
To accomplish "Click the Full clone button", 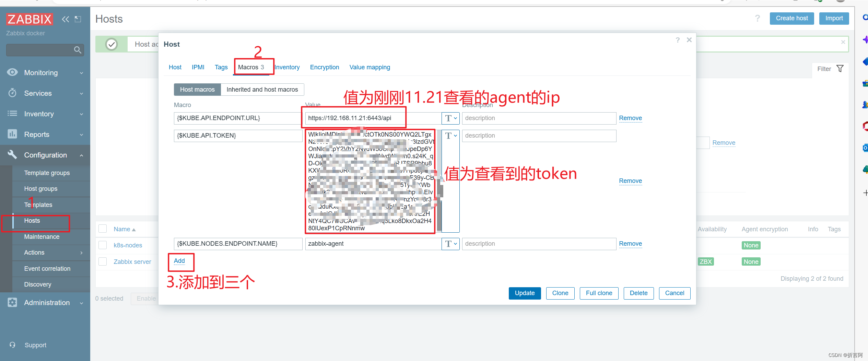I will (599, 293).
